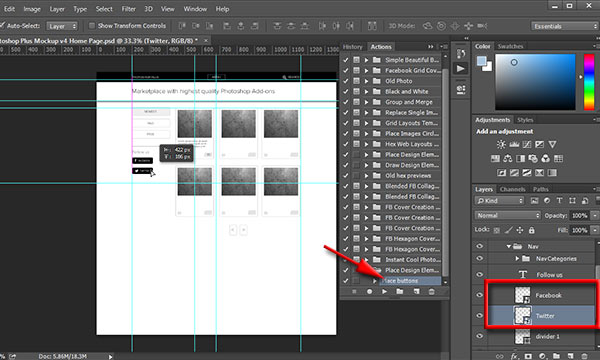The image size is (600, 360).
Task: Collapse the Nav layer group
Action: tap(509, 246)
